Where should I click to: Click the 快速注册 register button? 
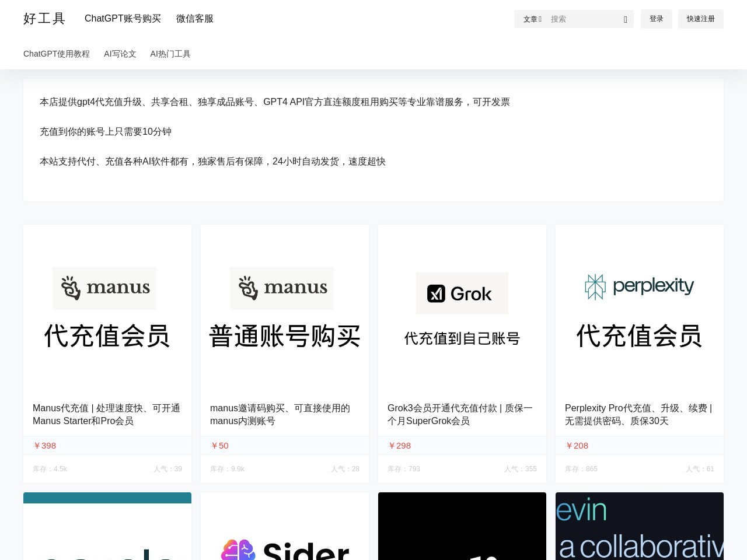(x=700, y=19)
